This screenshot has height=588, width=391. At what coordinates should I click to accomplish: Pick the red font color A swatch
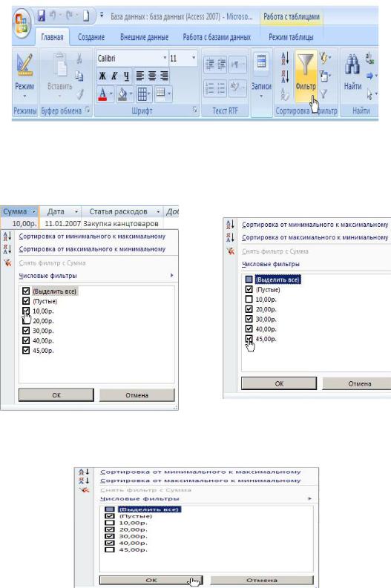pos(102,93)
